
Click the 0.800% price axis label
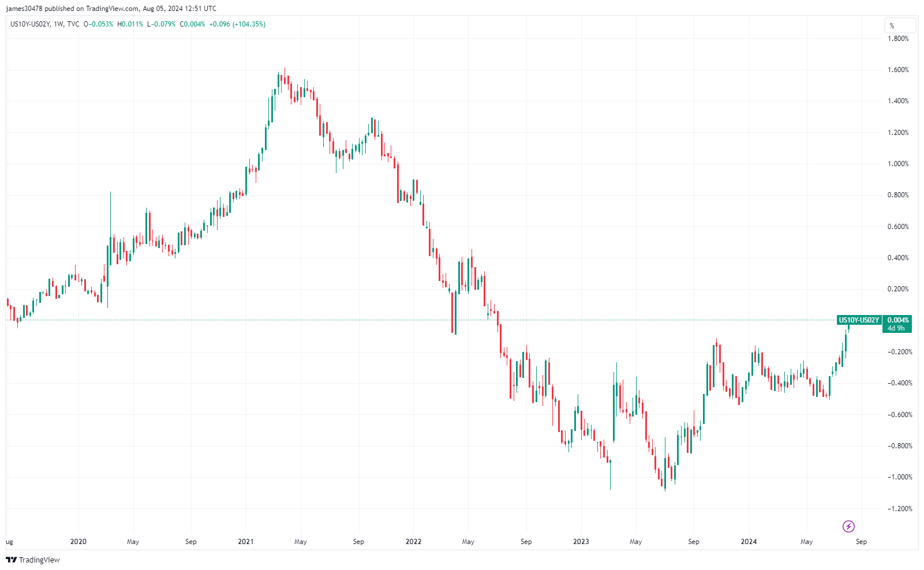[898, 195]
